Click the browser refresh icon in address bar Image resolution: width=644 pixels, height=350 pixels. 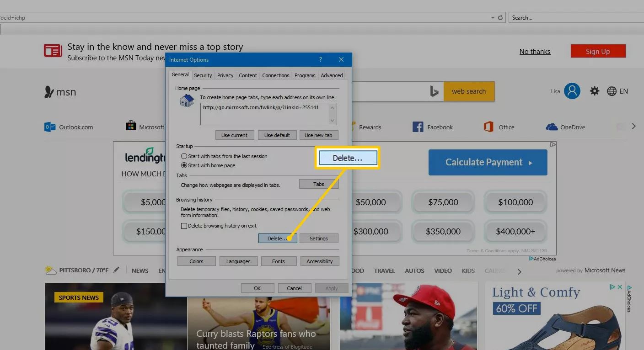(500, 18)
